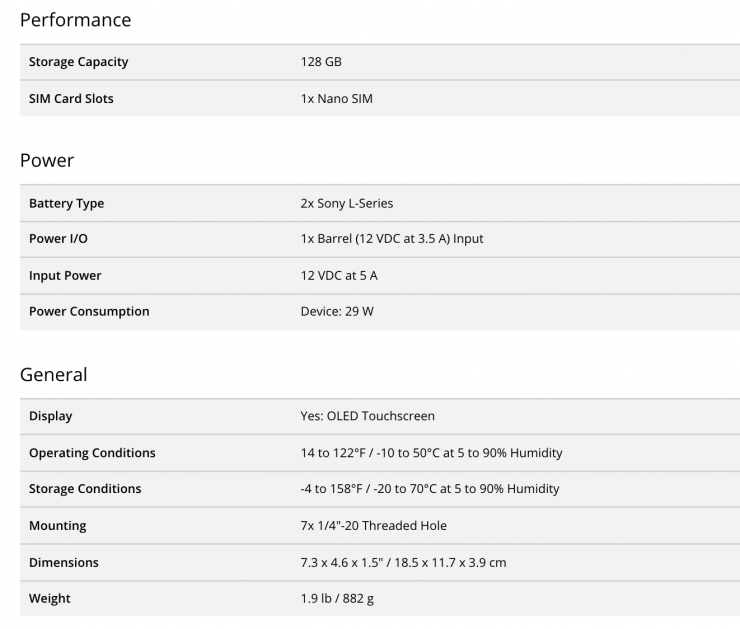Click the 12 VDC at 5 A value

tap(339, 276)
